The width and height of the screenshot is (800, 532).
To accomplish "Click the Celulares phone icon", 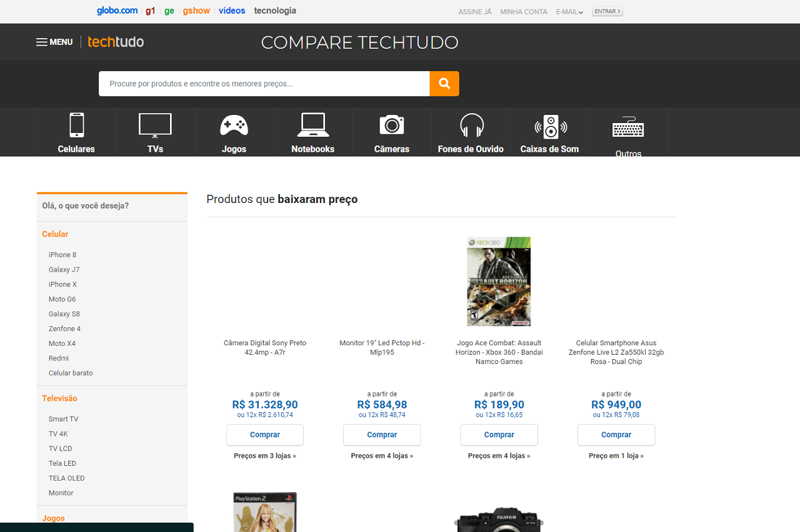I will [x=76, y=125].
